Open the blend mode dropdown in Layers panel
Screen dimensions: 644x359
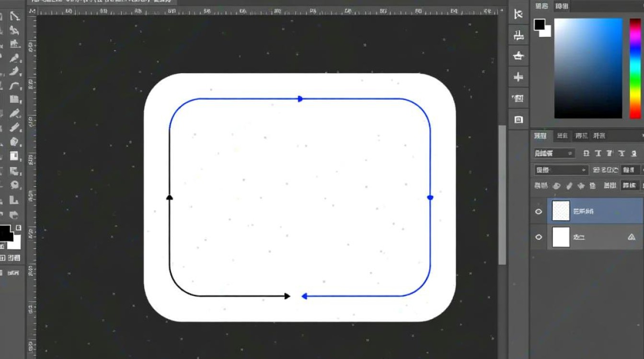tap(560, 169)
